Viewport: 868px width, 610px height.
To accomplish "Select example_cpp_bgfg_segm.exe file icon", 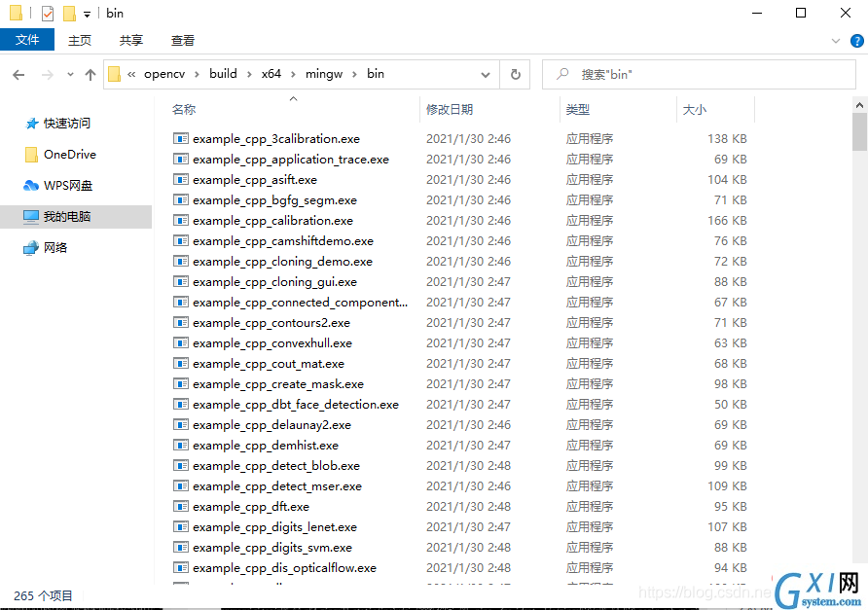I will point(180,199).
